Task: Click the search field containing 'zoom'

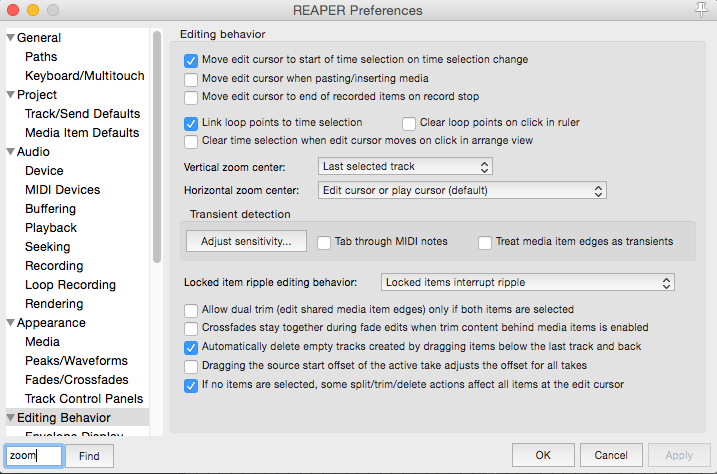Action: coord(34,456)
